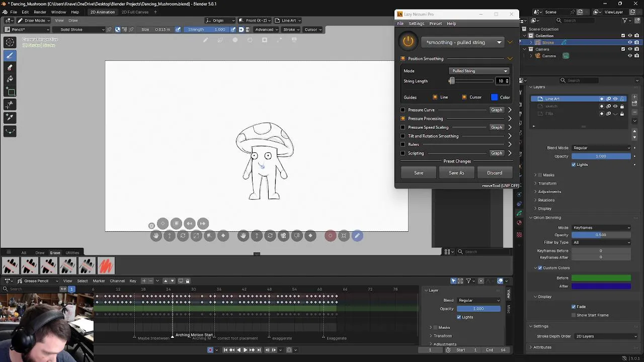Screen dimensions: 644x362
Task: Switch to the Utilities brush tab
Action: tap(72, 252)
